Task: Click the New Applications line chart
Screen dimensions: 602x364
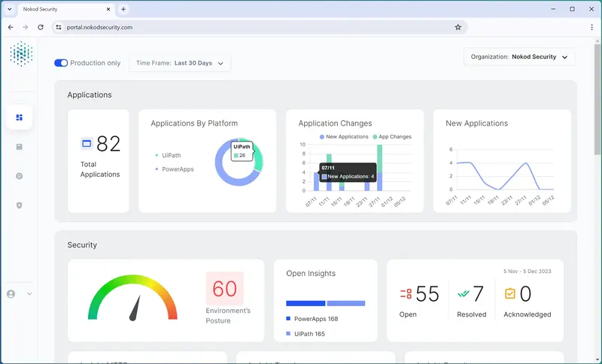Action: [505, 176]
